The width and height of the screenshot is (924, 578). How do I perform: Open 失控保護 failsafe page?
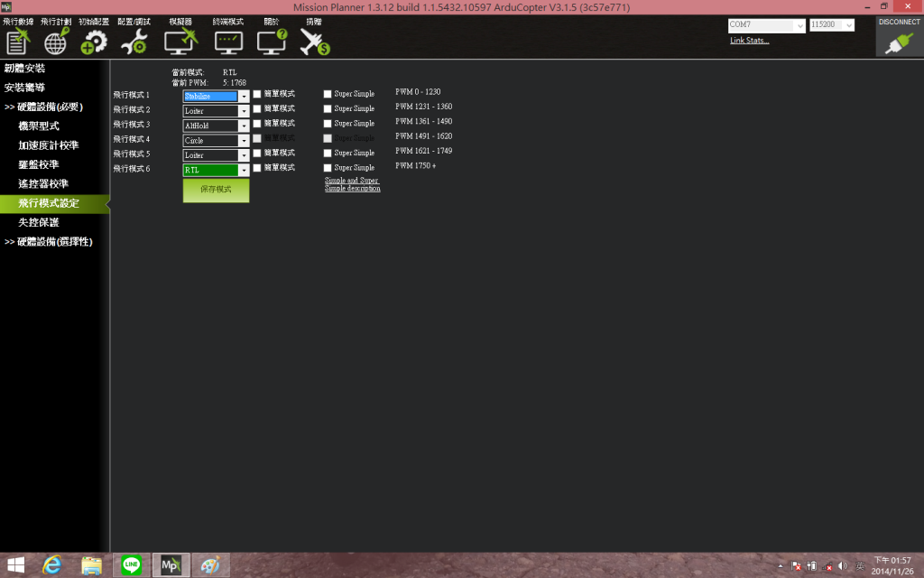tap(39, 222)
